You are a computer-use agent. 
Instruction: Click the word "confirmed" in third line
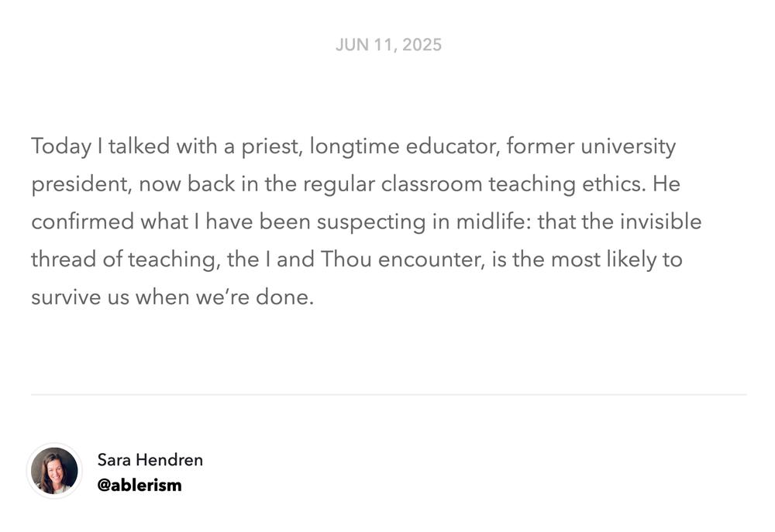click(83, 221)
